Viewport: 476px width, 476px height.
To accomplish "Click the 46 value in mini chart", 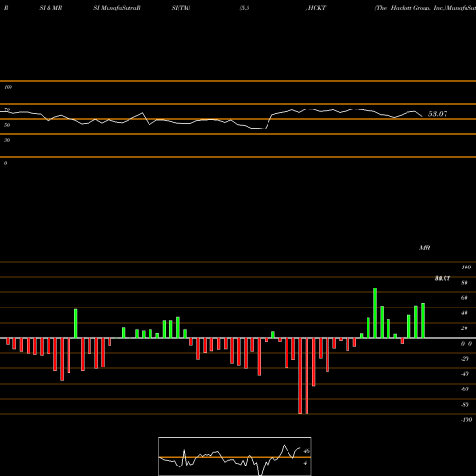I will click(307, 451).
